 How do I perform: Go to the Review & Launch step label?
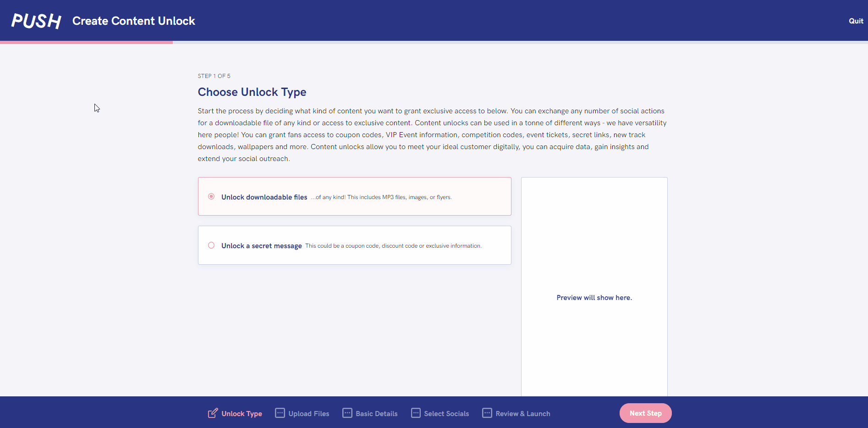[523, 414]
